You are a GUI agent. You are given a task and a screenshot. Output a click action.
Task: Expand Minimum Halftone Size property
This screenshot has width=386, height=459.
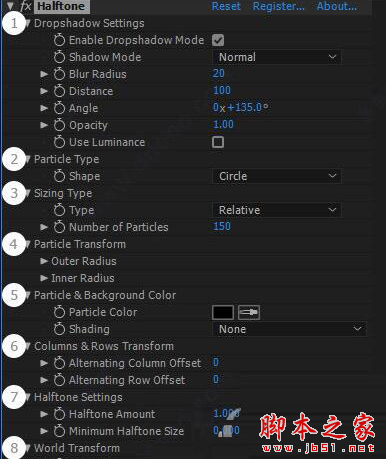point(44,431)
